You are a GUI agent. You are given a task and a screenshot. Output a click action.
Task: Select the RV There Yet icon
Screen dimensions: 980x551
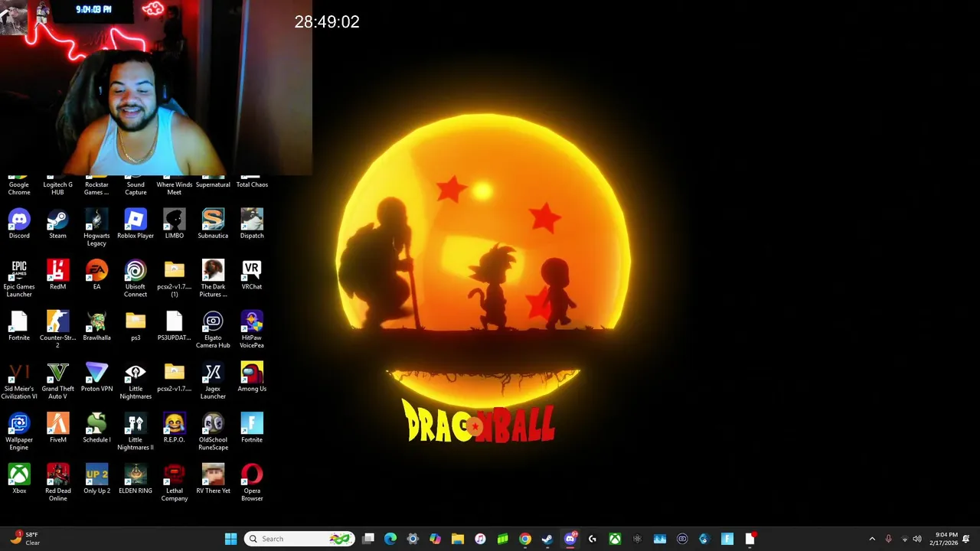(213, 479)
